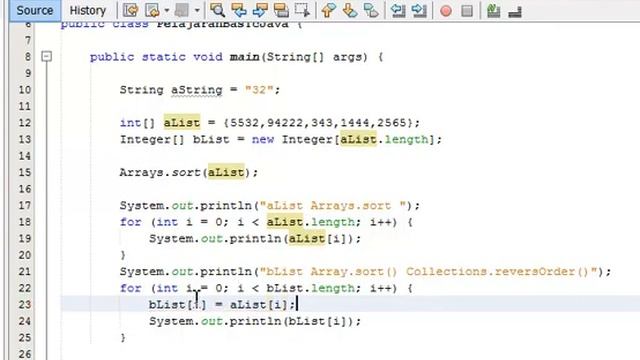Click the Find Selection magnifier icon

click(x=217, y=11)
